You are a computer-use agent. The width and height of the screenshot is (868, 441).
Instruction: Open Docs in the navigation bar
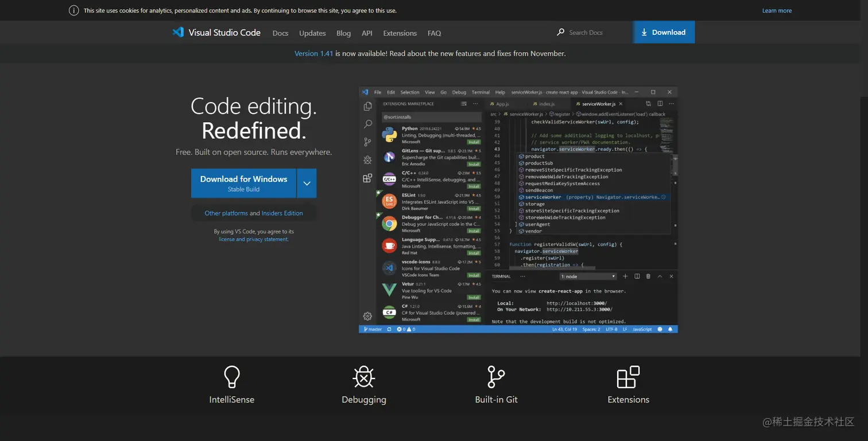280,33
